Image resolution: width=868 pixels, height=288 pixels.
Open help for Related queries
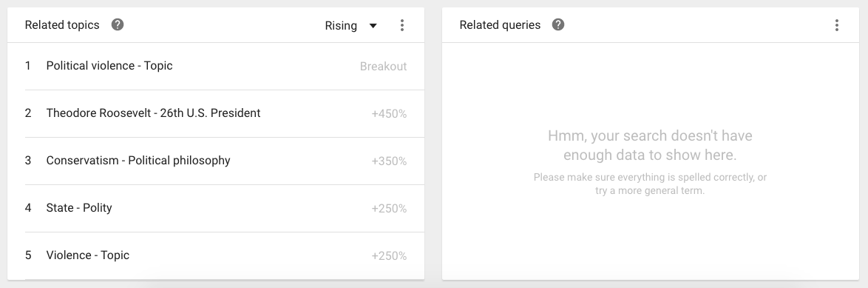(x=558, y=25)
